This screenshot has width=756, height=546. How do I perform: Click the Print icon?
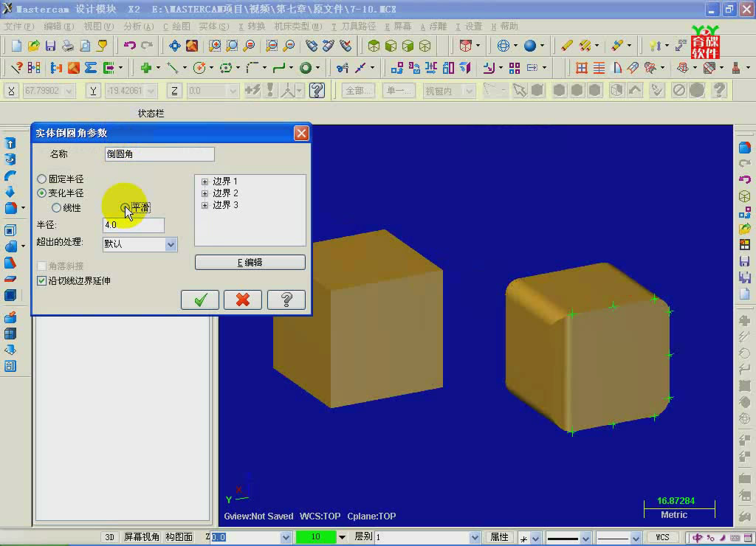click(68, 46)
